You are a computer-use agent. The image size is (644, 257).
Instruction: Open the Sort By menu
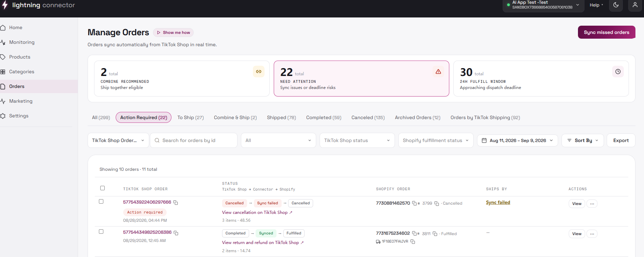point(583,140)
